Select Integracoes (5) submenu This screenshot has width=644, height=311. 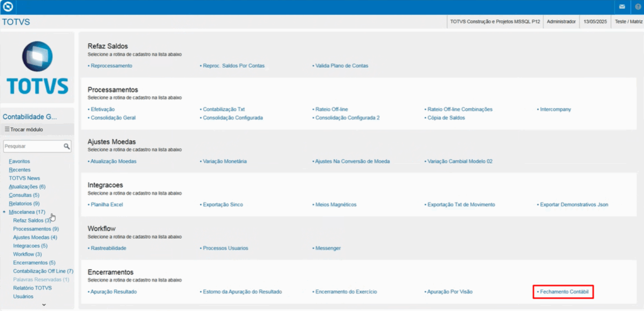point(30,246)
